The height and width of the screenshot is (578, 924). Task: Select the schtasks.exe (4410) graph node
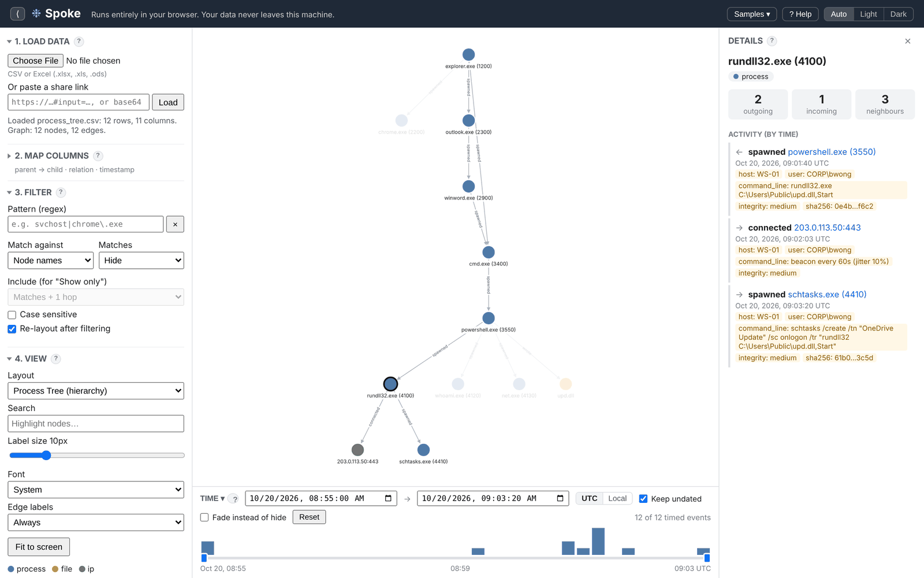click(423, 450)
